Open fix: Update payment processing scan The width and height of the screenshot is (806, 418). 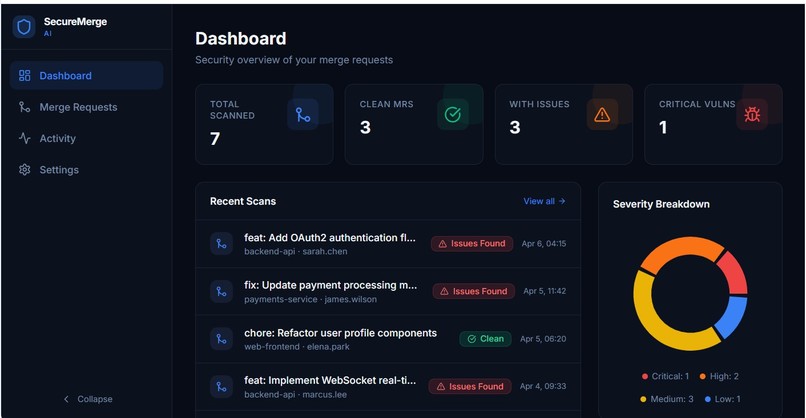click(x=331, y=285)
